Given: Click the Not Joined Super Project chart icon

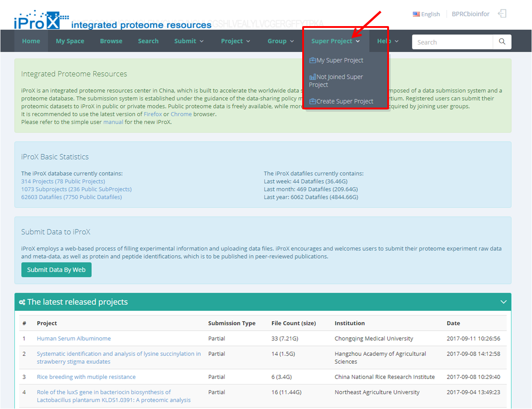Looking at the screenshot, I should pos(313,77).
